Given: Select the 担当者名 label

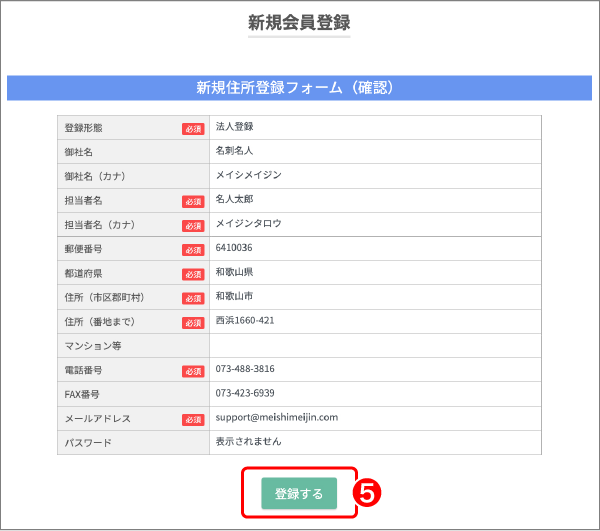Looking at the screenshot, I should pos(83,200).
